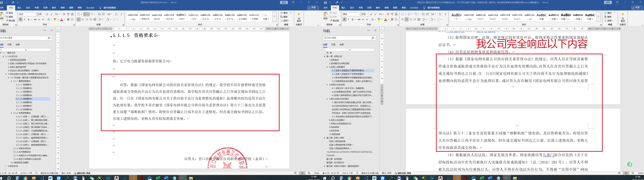Decrease indent in the right Word window

point(424,14)
